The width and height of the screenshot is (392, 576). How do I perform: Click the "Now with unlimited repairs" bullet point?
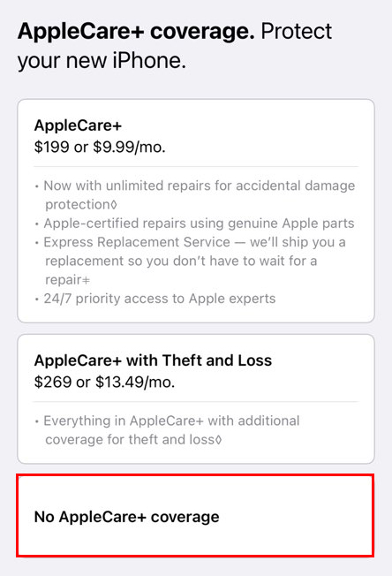click(195, 195)
